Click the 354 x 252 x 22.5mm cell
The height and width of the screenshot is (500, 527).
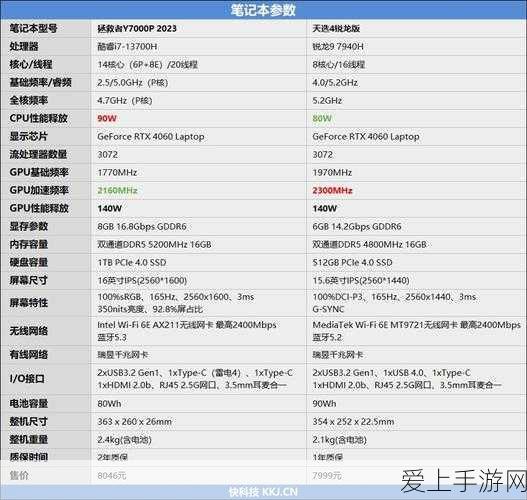pyautogui.click(x=353, y=421)
